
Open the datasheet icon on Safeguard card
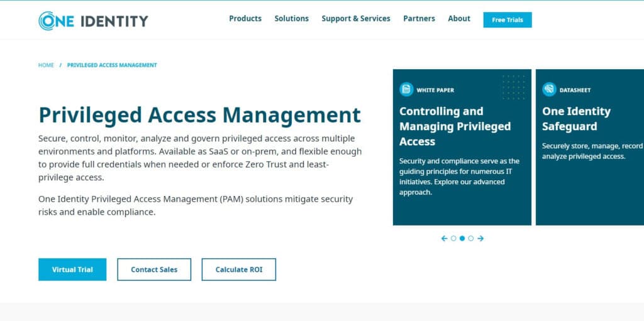point(549,89)
